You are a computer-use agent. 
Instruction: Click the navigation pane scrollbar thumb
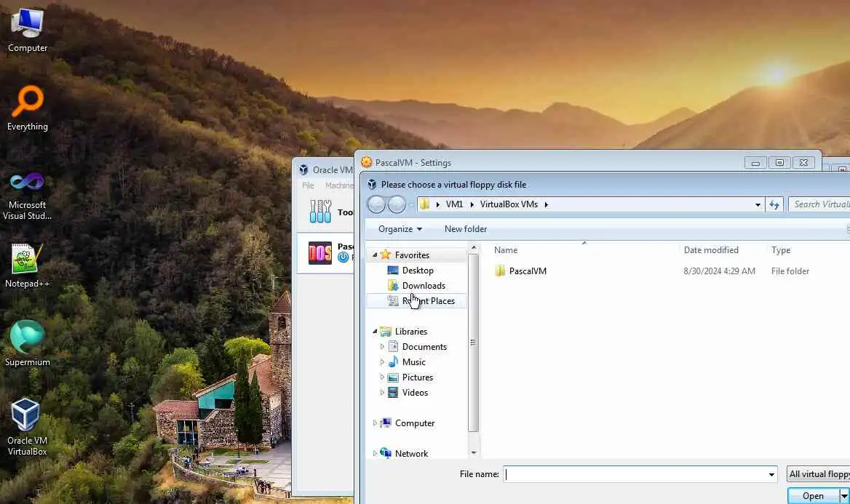(473, 343)
